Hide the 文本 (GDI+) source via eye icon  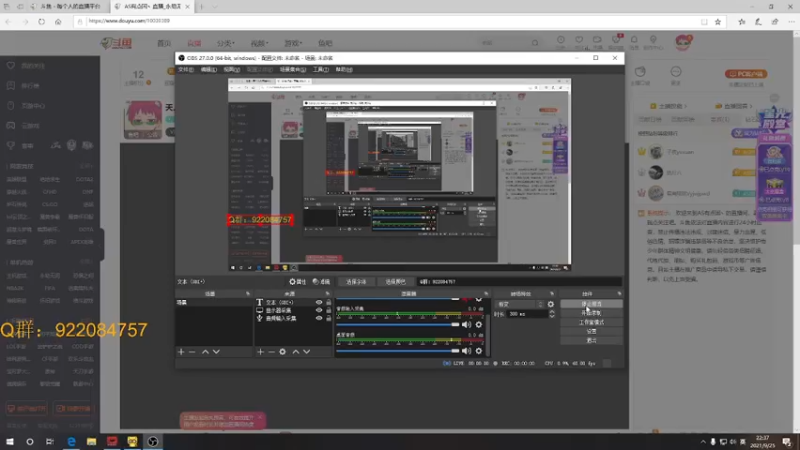coord(319,303)
